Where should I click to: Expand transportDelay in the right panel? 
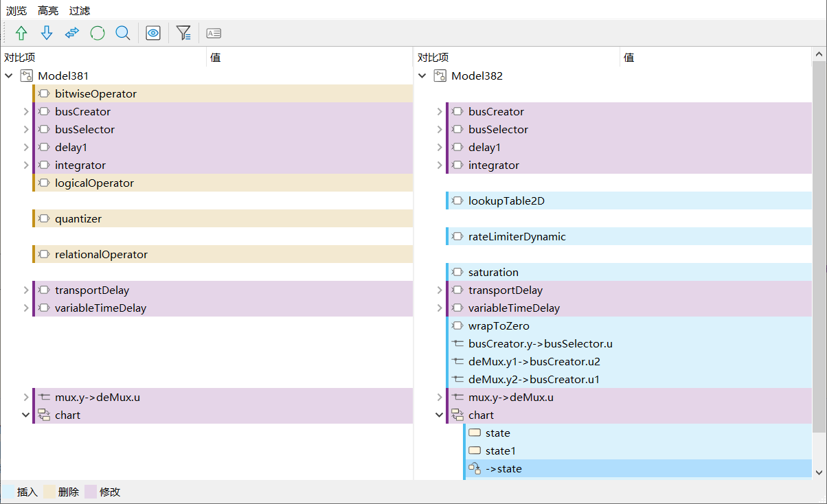pos(440,290)
